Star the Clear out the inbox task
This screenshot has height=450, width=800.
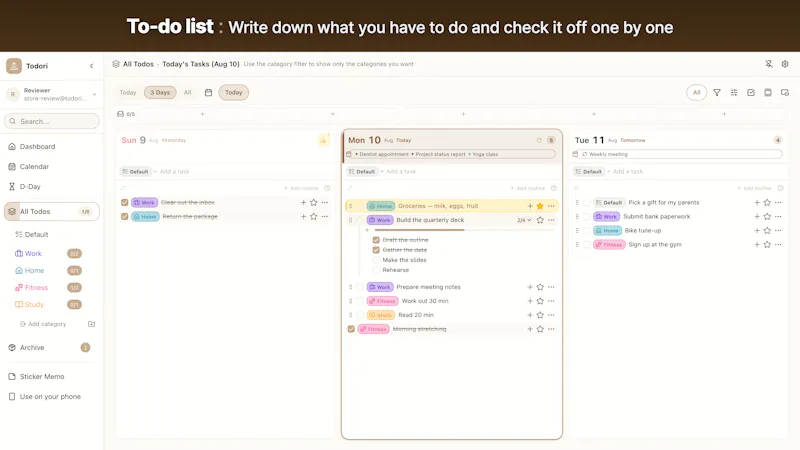pos(313,203)
